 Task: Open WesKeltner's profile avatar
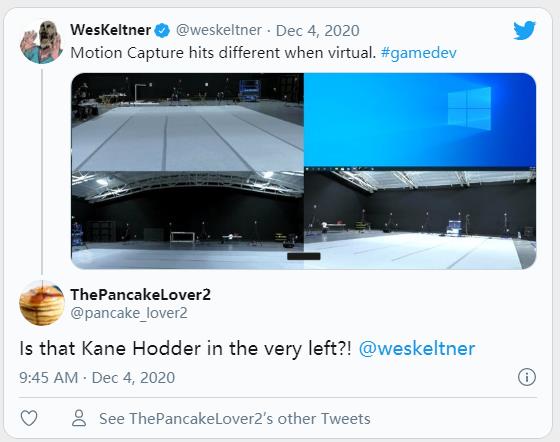point(41,42)
